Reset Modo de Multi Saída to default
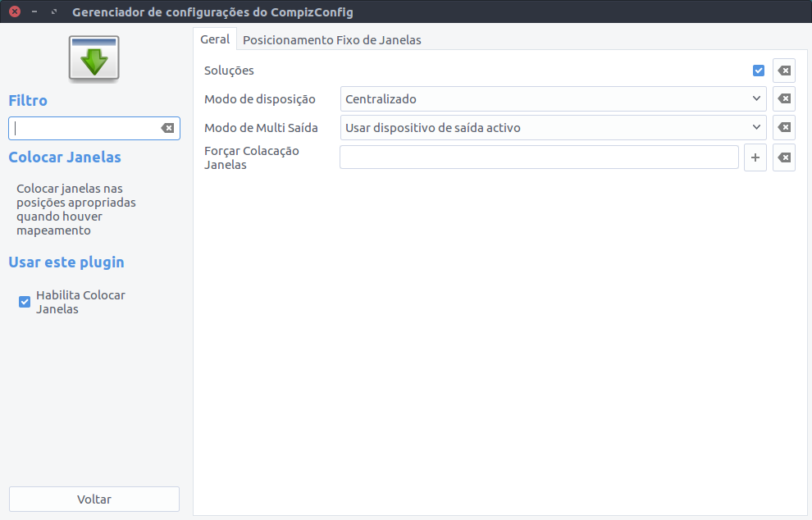This screenshot has height=520, width=812. click(x=784, y=127)
